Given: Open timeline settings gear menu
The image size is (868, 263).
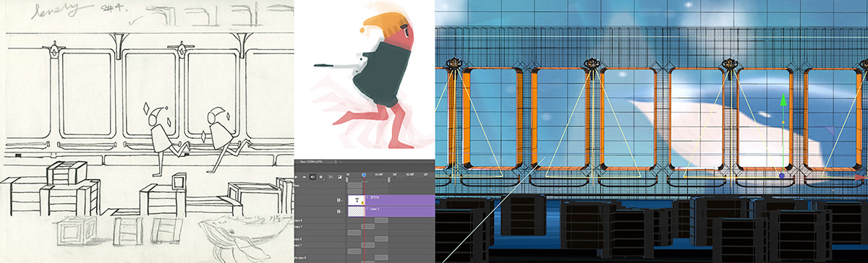Looking at the screenshot, I should pyautogui.click(x=321, y=177).
